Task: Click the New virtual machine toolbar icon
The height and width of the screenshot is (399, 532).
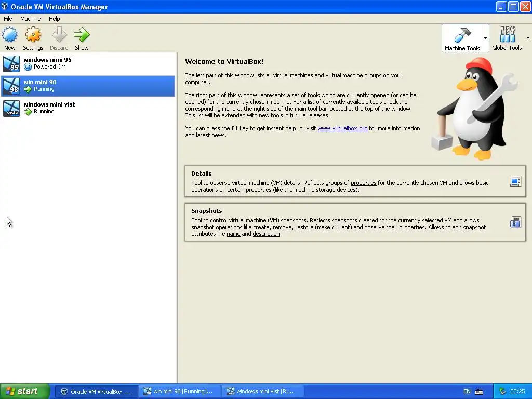Action: coord(10,35)
